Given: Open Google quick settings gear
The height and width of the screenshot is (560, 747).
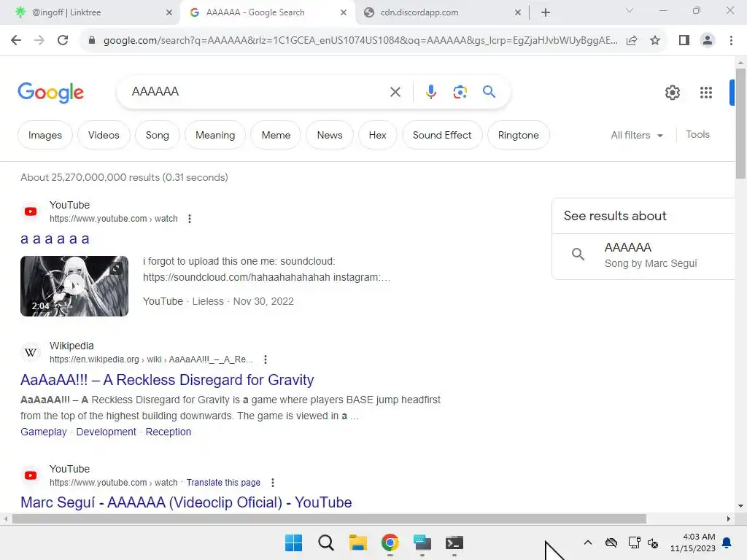Looking at the screenshot, I should coord(673,93).
